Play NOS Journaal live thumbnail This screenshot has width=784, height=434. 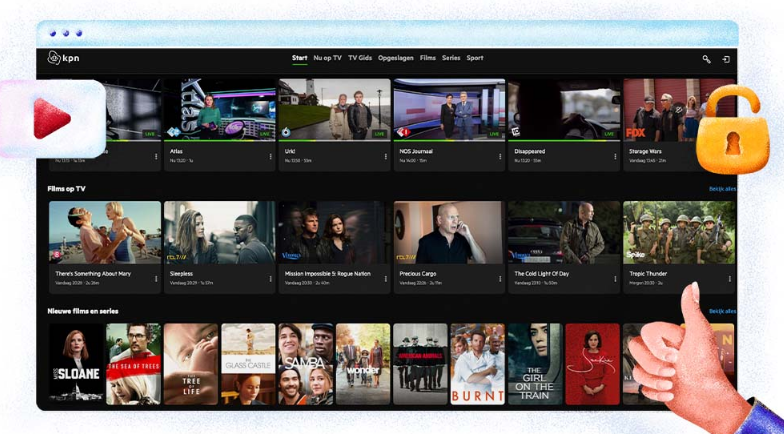point(449,110)
